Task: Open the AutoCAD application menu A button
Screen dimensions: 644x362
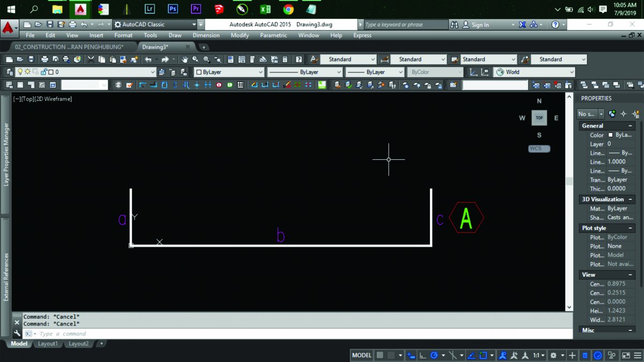Action: 8,27
